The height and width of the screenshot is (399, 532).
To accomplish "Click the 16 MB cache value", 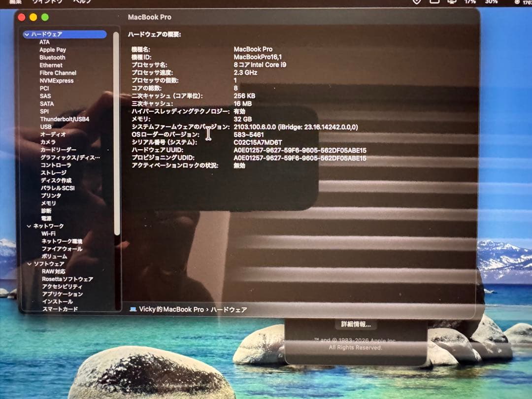I will (242, 104).
